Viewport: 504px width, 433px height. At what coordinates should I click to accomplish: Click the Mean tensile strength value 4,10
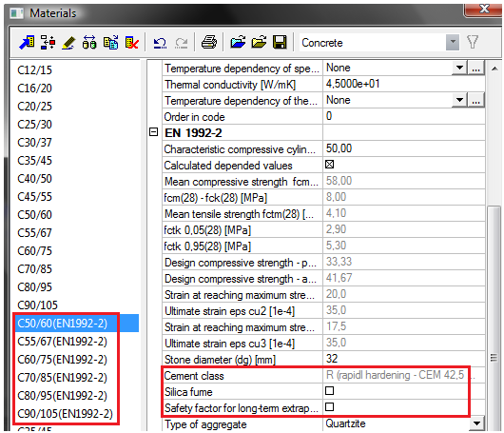coord(404,213)
